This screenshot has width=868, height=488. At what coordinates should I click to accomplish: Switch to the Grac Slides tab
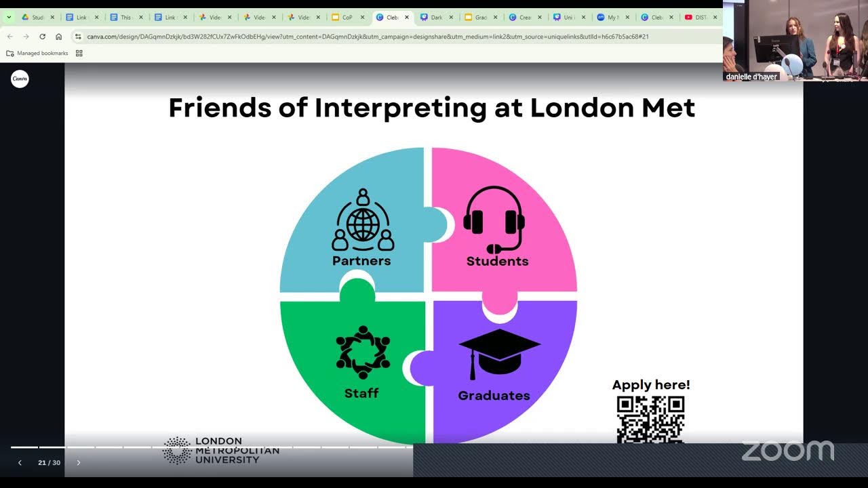click(x=480, y=18)
